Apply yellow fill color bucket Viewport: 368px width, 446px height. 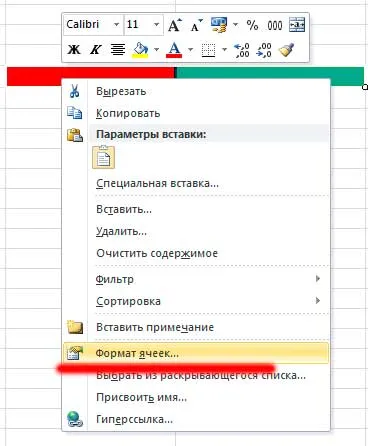(x=140, y=50)
